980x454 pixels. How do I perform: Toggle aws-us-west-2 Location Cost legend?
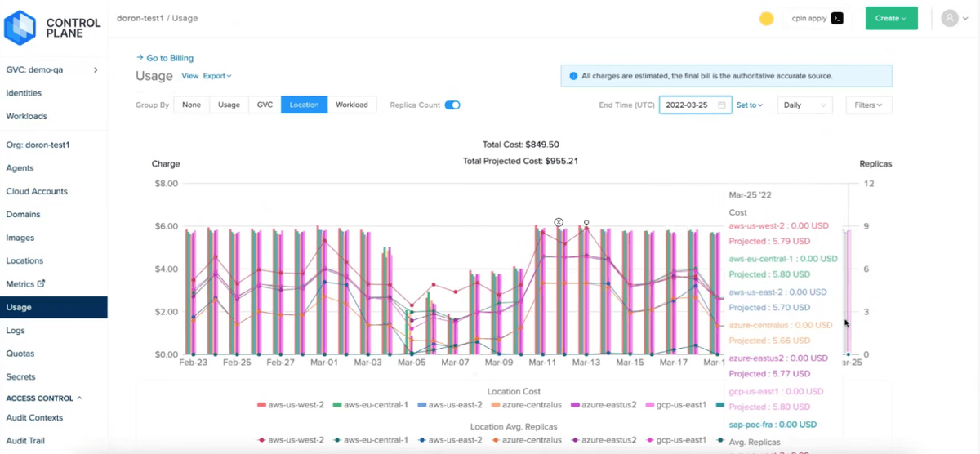click(x=290, y=404)
